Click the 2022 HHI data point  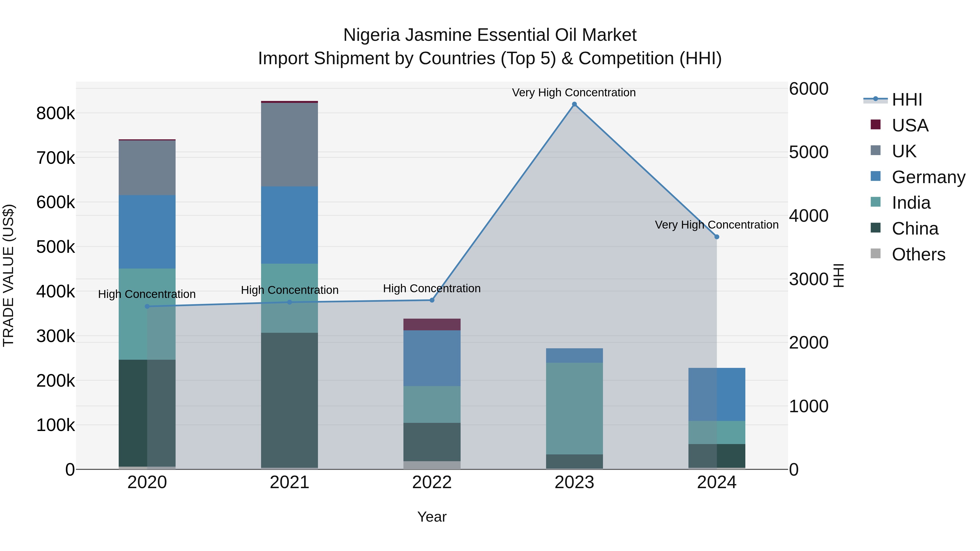(x=432, y=300)
